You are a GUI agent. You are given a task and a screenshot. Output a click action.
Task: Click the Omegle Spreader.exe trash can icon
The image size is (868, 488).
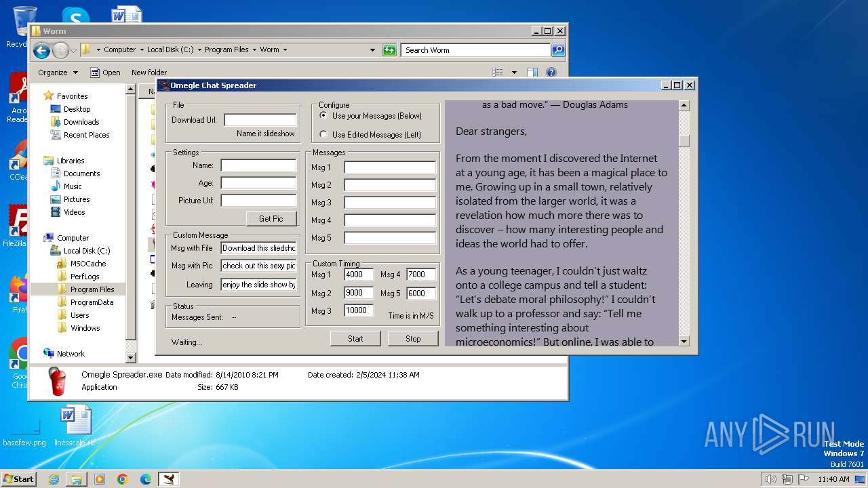(x=58, y=382)
